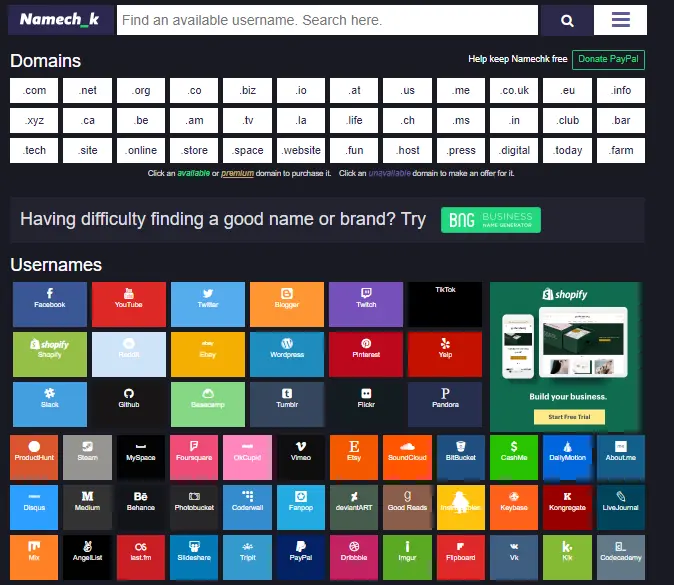Screen dimensions: 674x585
Task: Open the hamburger menu
Action: point(620,20)
